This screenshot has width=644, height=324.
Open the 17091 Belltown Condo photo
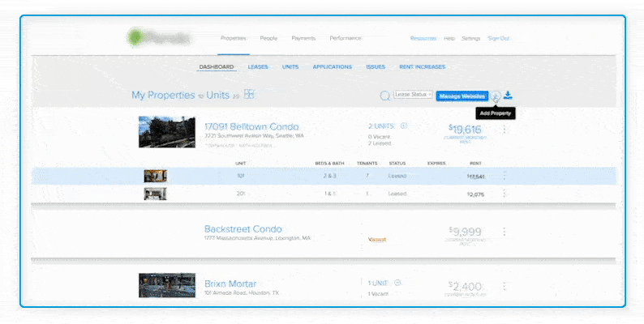click(x=167, y=132)
